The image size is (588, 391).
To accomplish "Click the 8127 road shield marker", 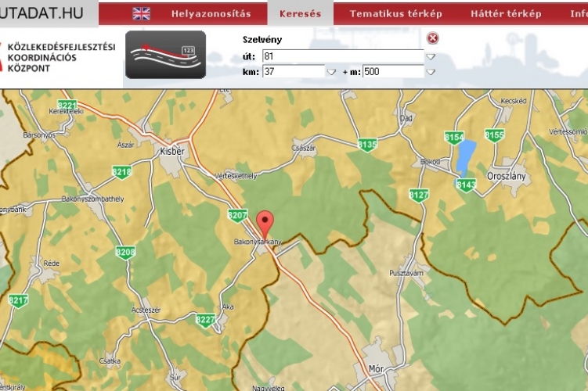I will 419,195.
